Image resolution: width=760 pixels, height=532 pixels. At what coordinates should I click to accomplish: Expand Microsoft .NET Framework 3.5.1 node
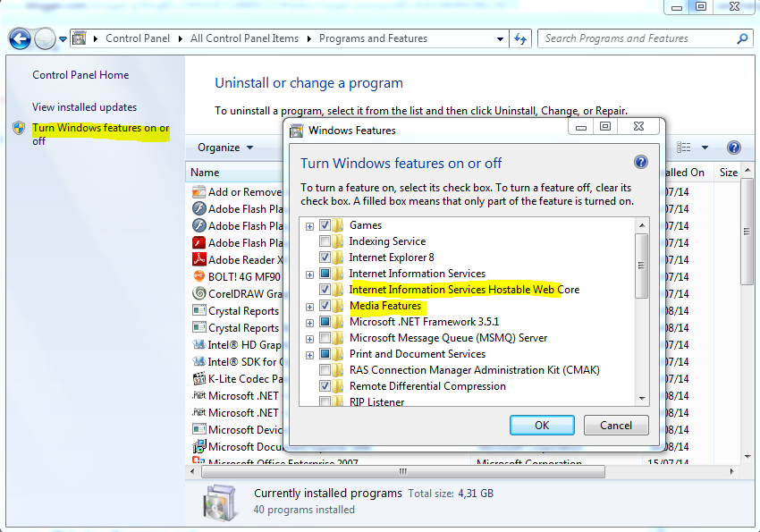[x=309, y=323]
